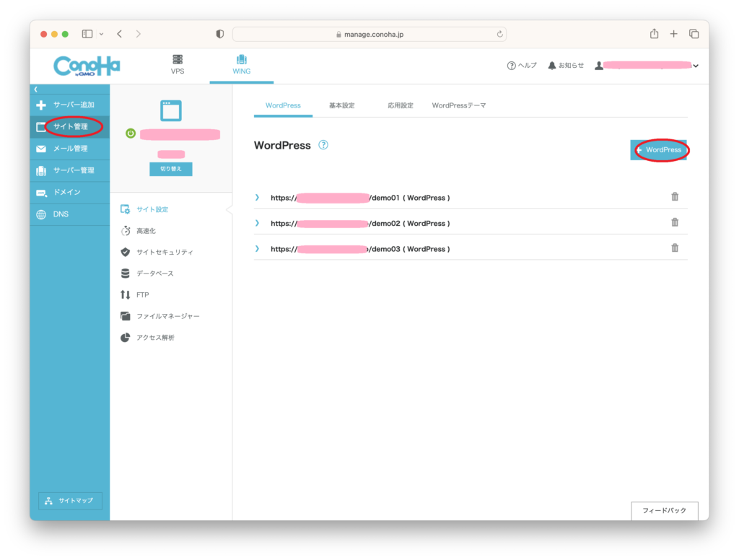Click the サイトマップ button

(x=70, y=501)
